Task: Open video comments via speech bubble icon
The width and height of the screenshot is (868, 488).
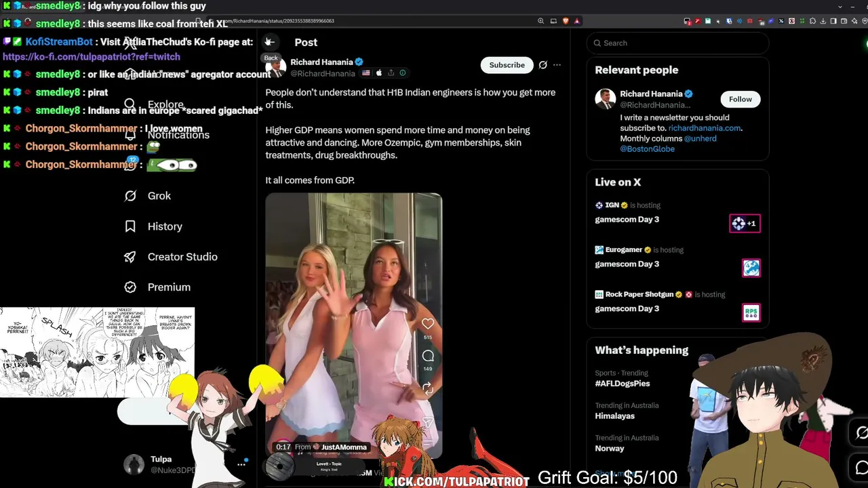Action: pyautogui.click(x=428, y=356)
